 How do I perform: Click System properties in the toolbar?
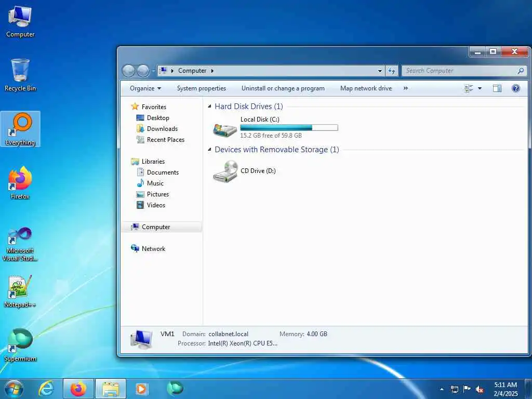click(x=202, y=88)
